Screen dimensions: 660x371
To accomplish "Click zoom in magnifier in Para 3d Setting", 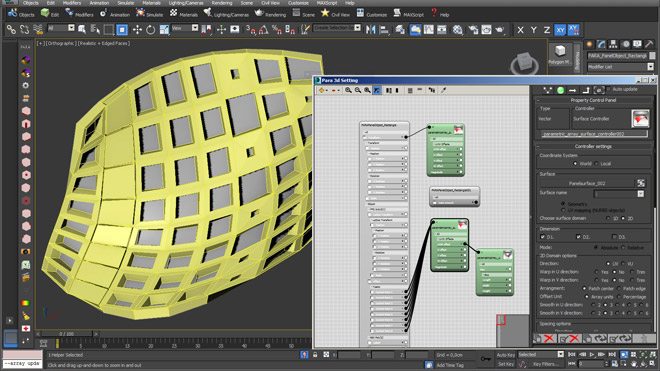I will pyautogui.click(x=348, y=90).
